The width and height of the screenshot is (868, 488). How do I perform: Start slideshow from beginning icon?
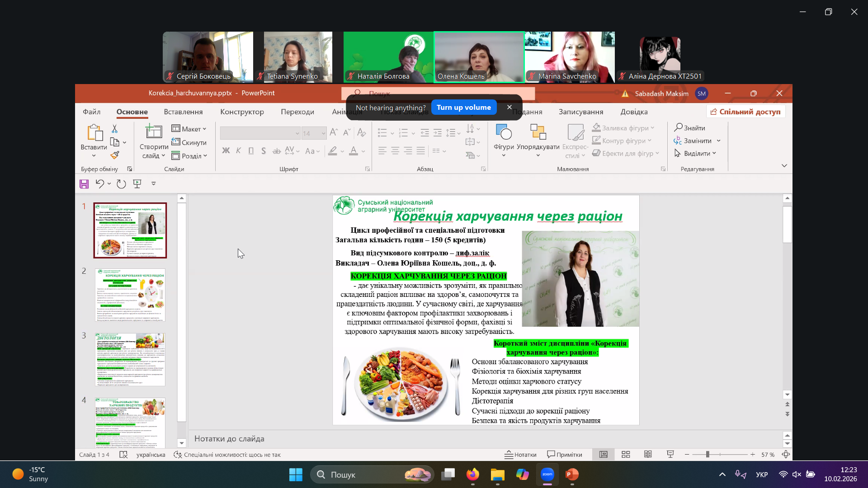click(137, 183)
